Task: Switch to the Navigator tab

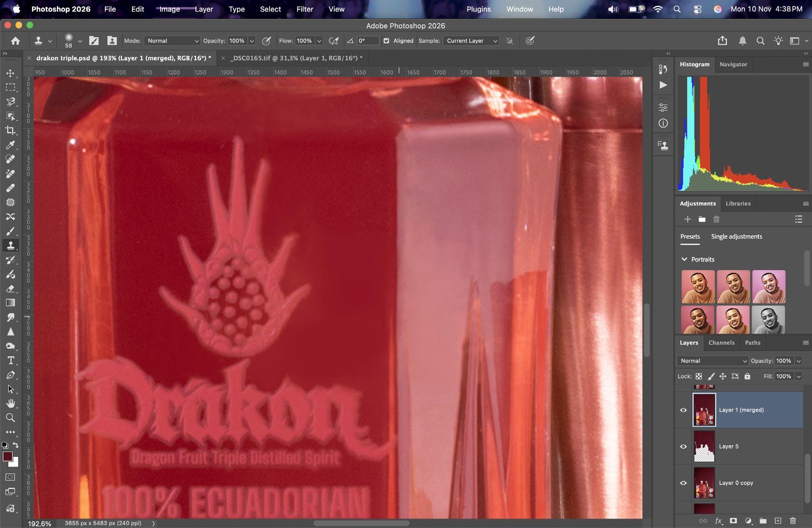Action: [x=733, y=64]
